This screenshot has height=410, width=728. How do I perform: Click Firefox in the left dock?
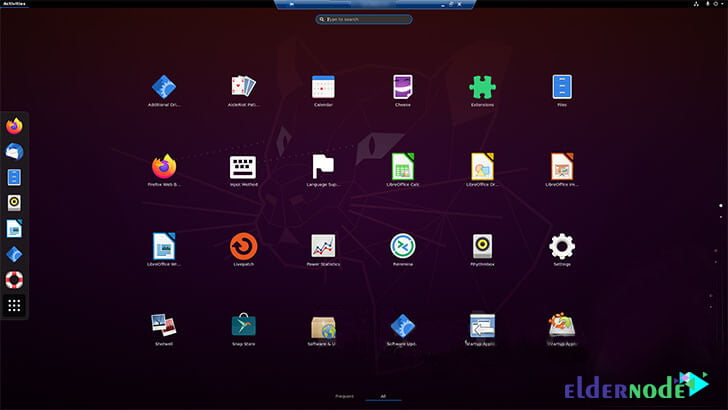tap(14, 126)
